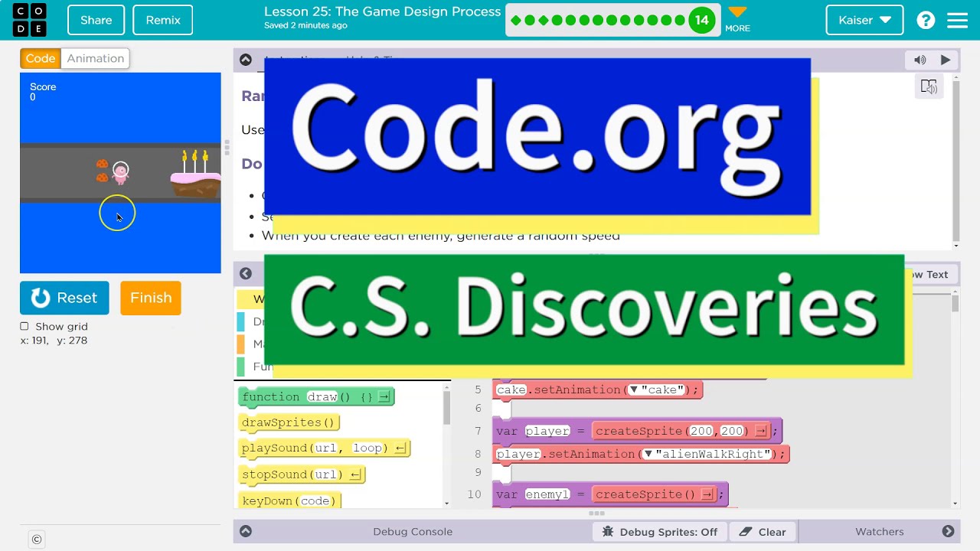Image resolution: width=980 pixels, height=551 pixels.
Task: Click the Score text in game preview
Action: pos(43,86)
